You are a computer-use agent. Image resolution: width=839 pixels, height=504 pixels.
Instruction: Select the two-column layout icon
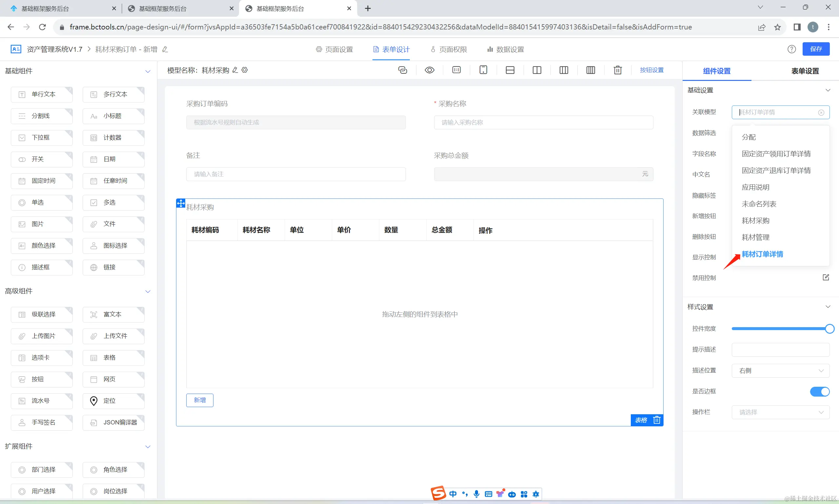point(537,70)
